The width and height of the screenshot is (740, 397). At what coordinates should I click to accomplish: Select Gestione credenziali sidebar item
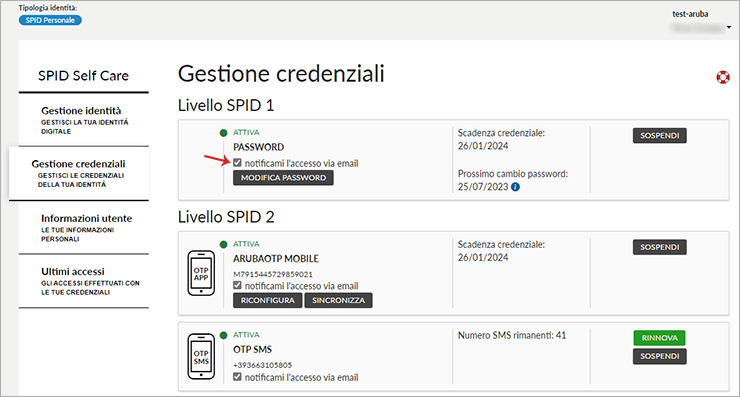(79, 173)
